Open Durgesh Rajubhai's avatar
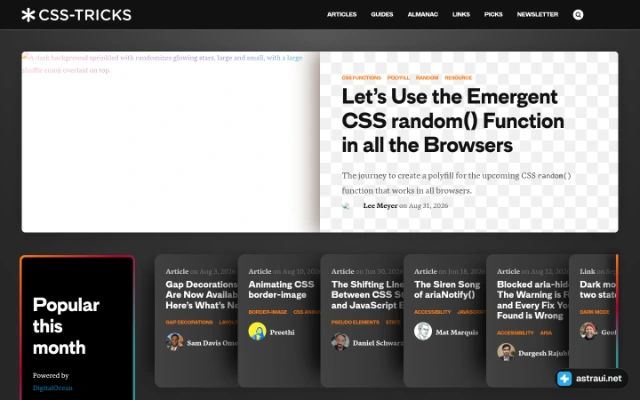Image resolution: width=640 pixels, height=400 pixels. 506,352
